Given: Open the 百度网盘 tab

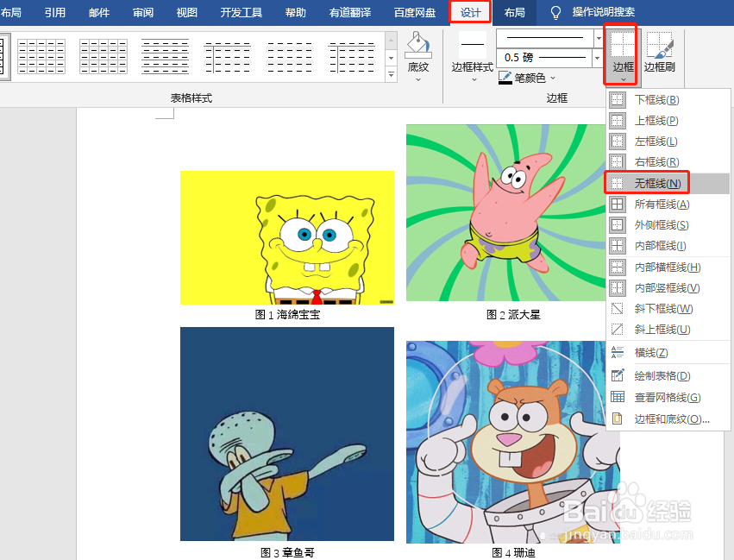Looking at the screenshot, I should [415, 12].
